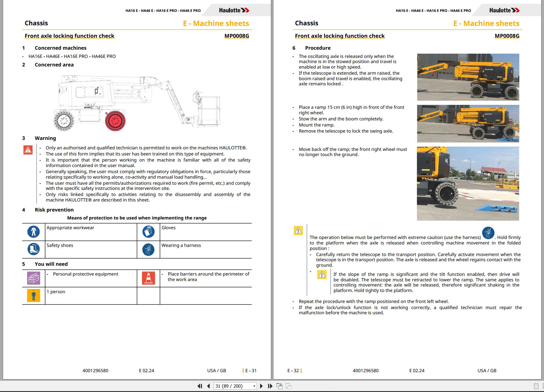This screenshot has width=544, height=392.
Task: Click the Appropriate workwear PPE icon
Action: point(34,232)
